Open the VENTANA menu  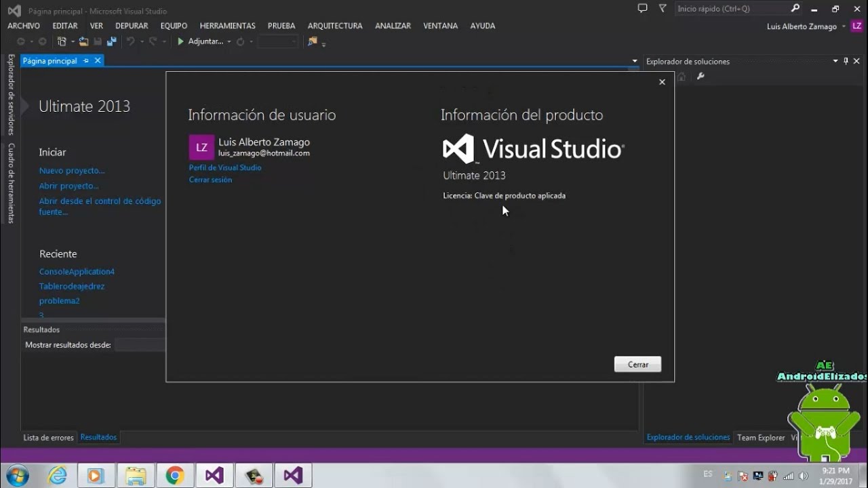(441, 26)
